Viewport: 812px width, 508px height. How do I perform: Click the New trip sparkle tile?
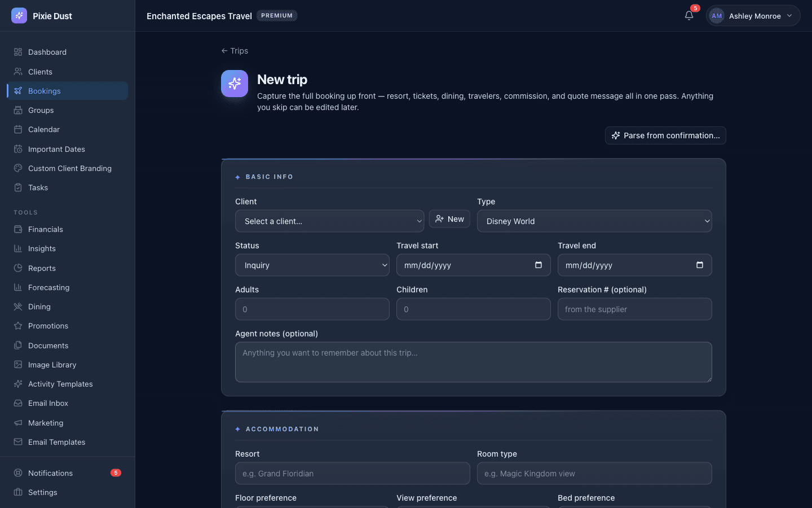click(235, 84)
